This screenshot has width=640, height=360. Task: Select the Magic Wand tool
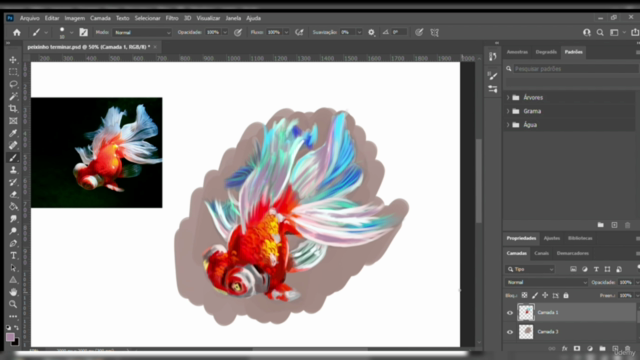13,96
